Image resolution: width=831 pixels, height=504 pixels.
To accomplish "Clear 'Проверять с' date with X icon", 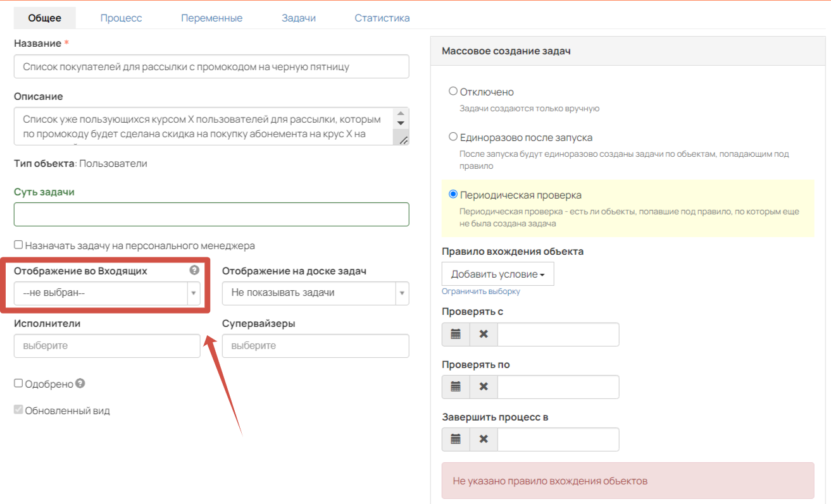I will coord(484,334).
